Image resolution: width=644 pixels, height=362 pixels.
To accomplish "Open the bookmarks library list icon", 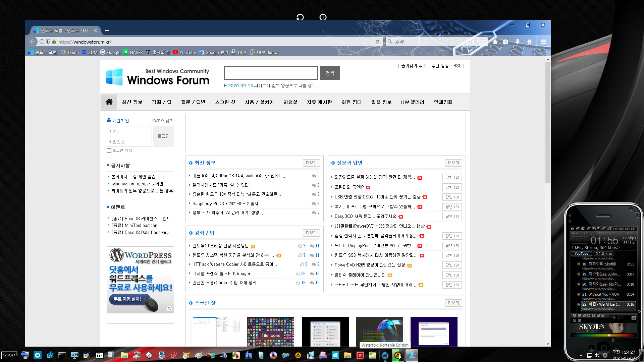I will (505, 42).
